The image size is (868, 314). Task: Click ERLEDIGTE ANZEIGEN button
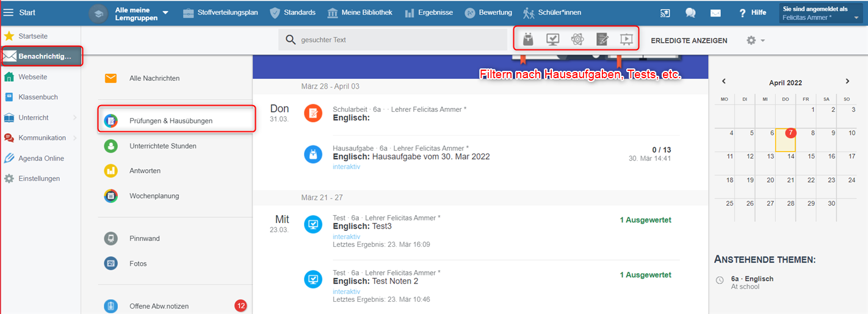[x=689, y=40]
